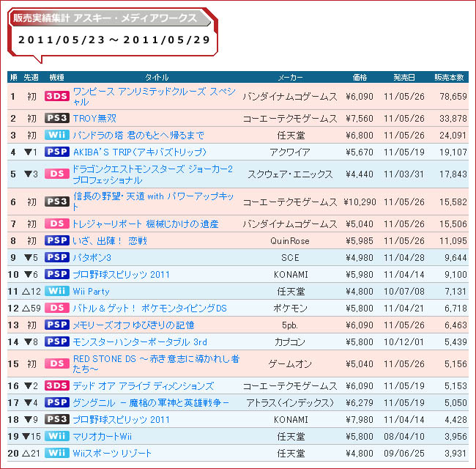476x469 pixels.
Task: Click the Wii badge beside マリオカートWii
Action: coord(57,436)
